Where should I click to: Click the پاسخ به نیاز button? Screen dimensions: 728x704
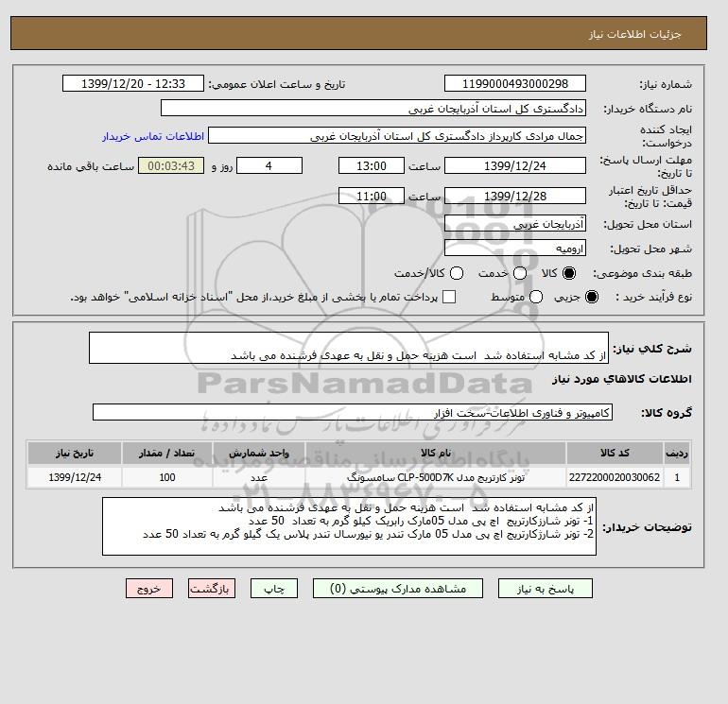point(546,589)
